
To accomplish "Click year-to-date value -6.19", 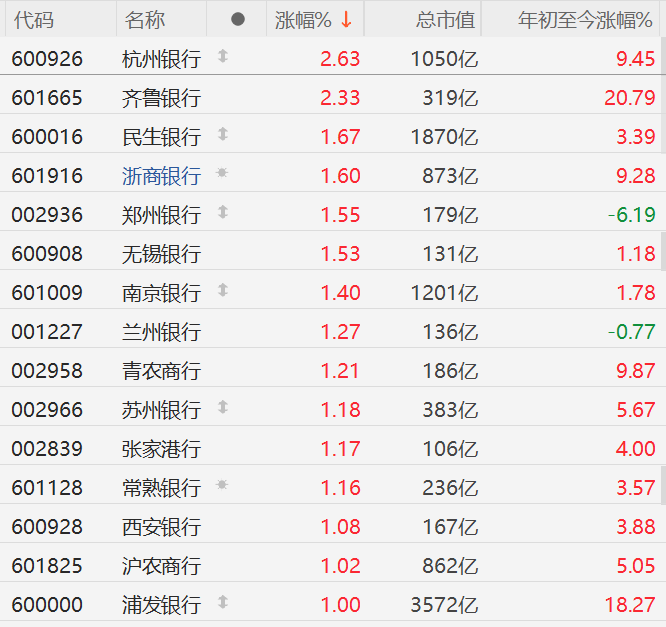I will point(632,215).
